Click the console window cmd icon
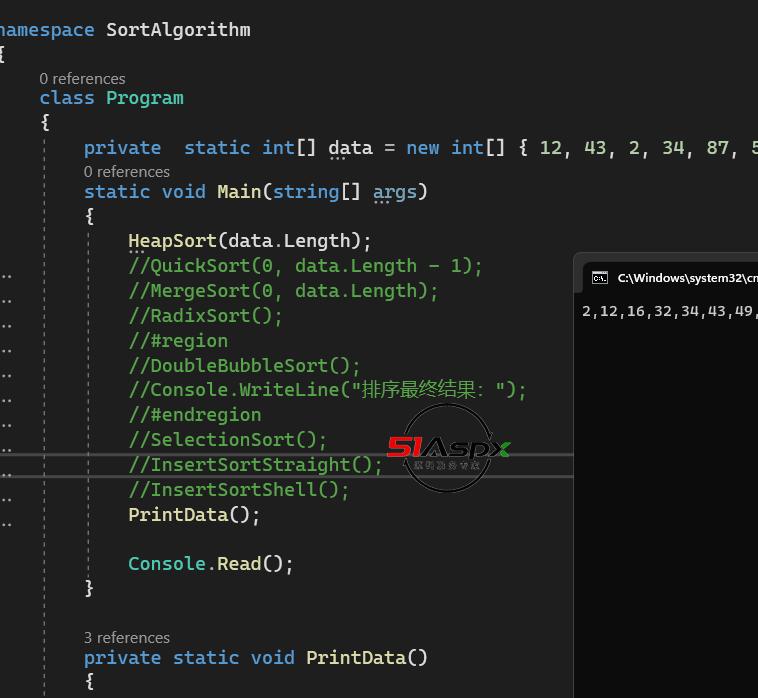 [x=599, y=278]
